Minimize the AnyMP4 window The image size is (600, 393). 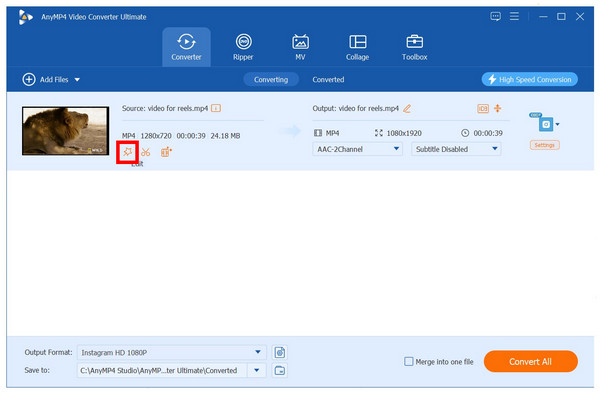click(x=543, y=16)
